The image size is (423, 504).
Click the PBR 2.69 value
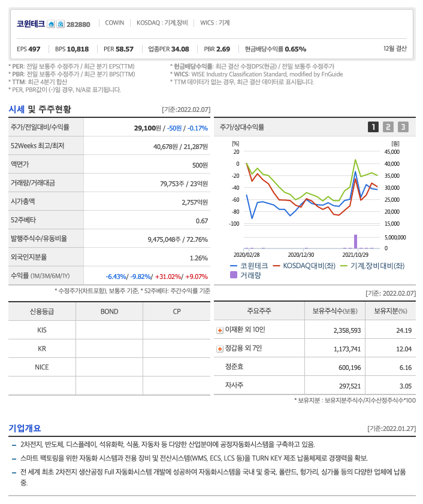click(x=217, y=49)
